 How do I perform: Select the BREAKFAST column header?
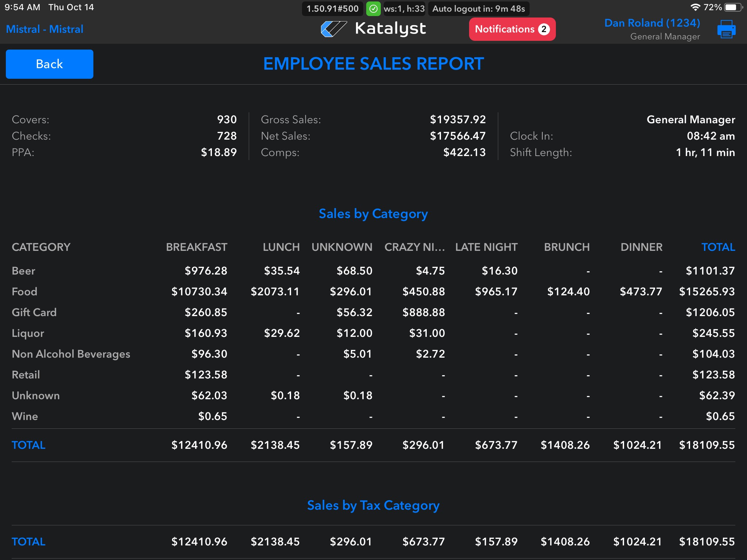tap(196, 247)
